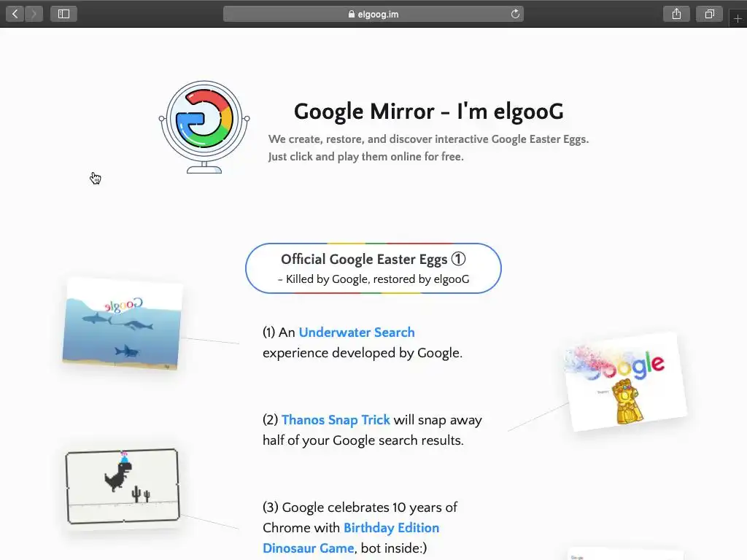Click the elgoog.im address bar
The image size is (747, 560).
pos(373,14)
